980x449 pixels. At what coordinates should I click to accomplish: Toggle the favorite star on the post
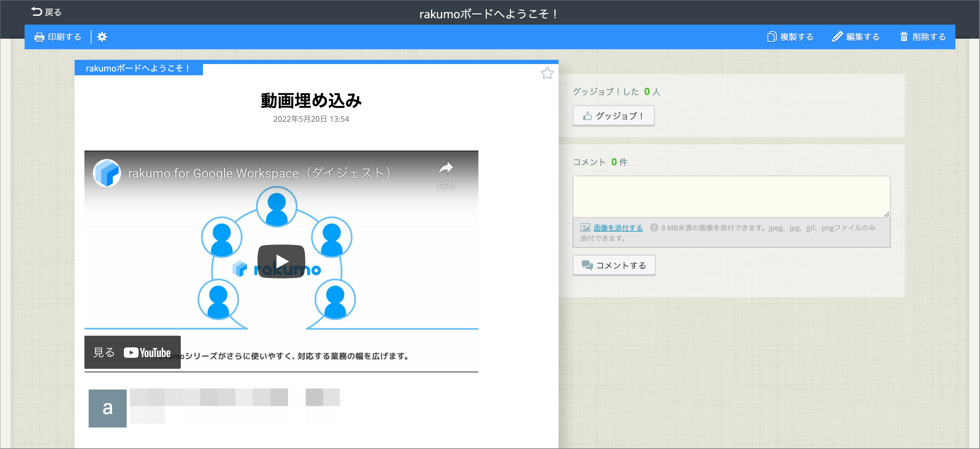pyautogui.click(x=547, y=73)
